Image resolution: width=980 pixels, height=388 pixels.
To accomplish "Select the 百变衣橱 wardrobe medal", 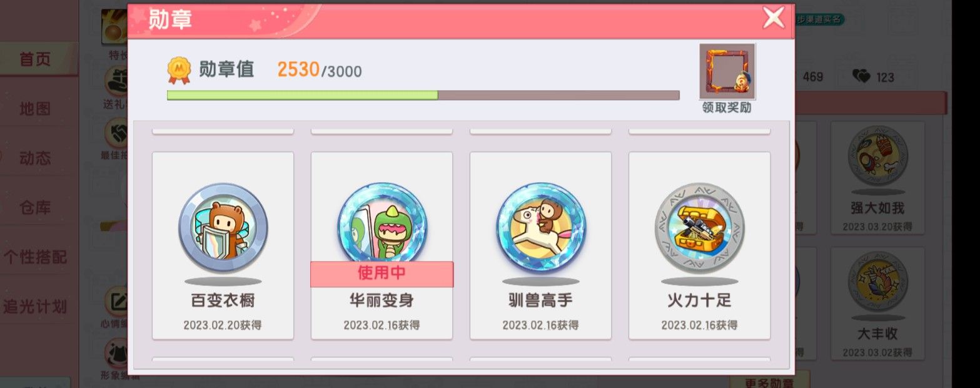I will coord(223,246).
